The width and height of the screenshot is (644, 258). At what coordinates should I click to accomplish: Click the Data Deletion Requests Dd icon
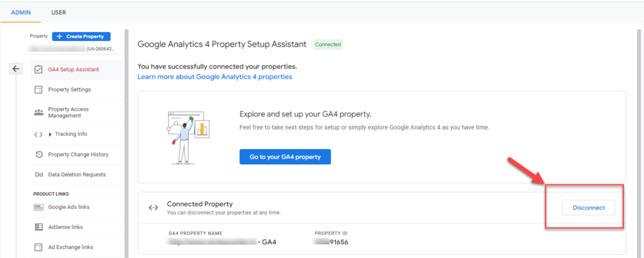point(38,174)
